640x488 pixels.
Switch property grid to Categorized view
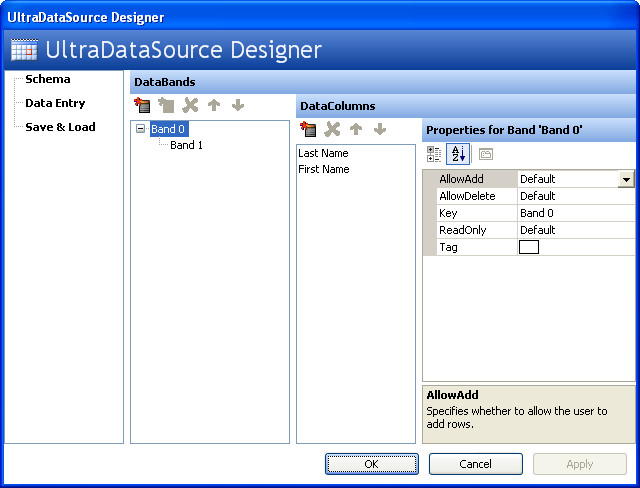pyautogui.click(x=434, y=154)
